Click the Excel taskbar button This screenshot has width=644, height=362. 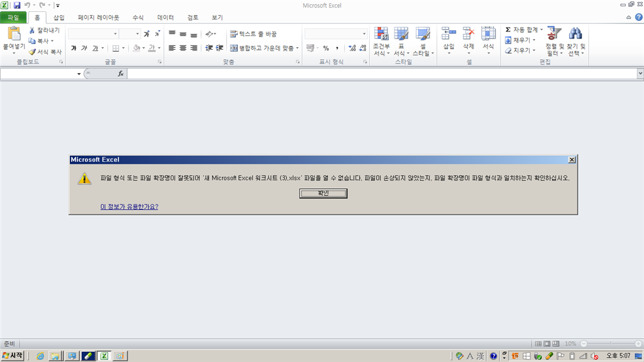coord(104,356)
